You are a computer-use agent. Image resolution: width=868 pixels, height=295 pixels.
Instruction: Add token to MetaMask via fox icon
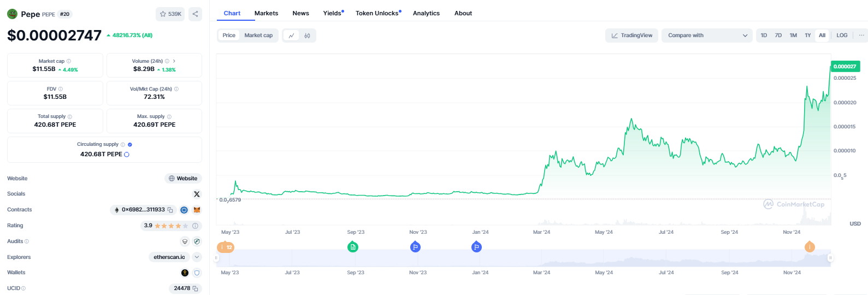click(197, 210)
